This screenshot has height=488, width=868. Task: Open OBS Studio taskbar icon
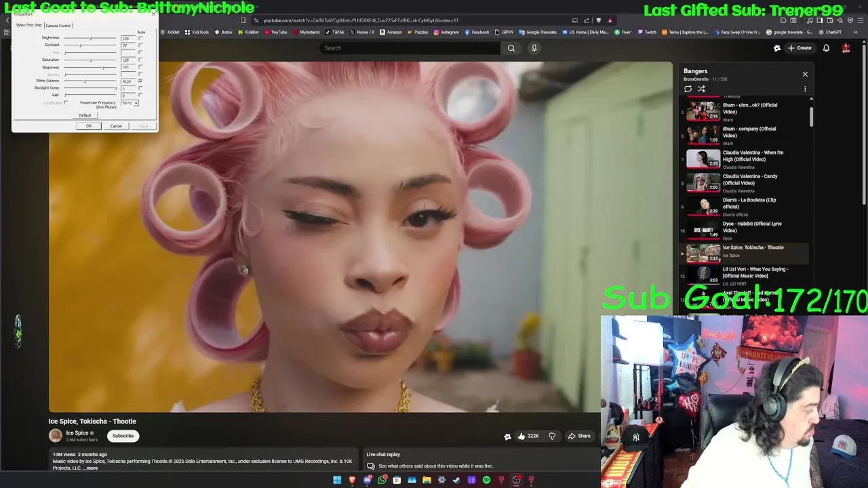tap(516, 480)
